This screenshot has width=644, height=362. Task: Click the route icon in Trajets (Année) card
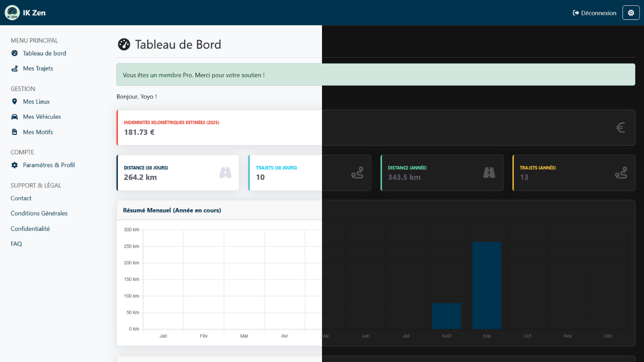click(x=621, y=173)
